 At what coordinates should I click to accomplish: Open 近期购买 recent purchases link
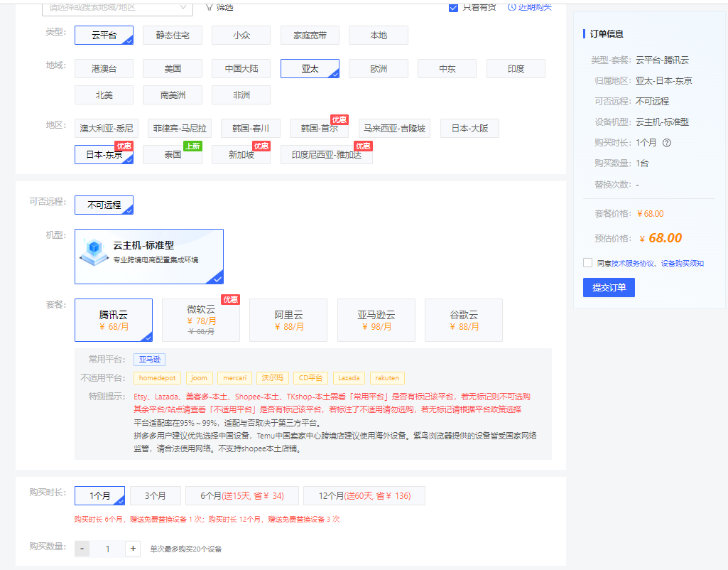pyautogui.click(x=530, y=7)
